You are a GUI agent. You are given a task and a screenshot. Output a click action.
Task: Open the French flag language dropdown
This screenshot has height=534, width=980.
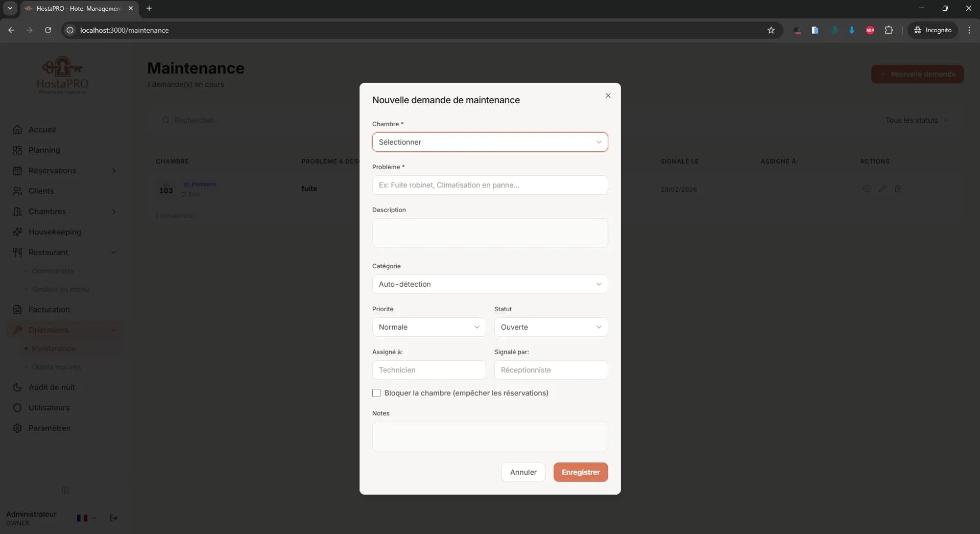(x=86, y=518)
